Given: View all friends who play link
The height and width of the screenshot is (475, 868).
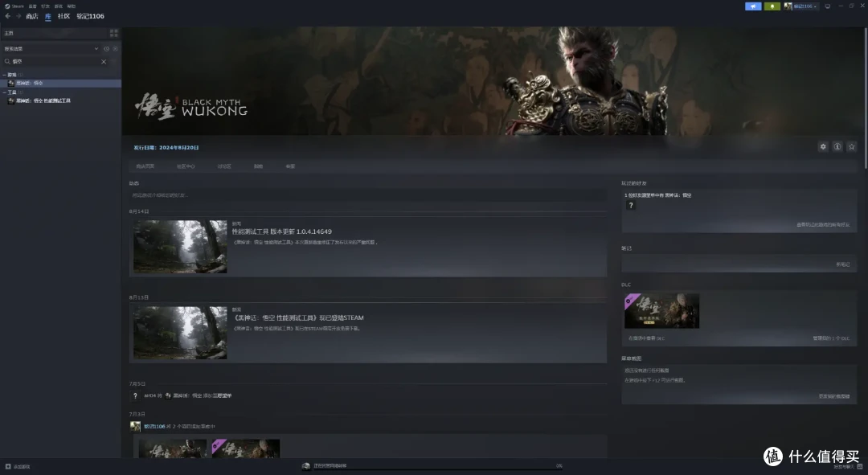Looking at the screenshot, I should (x=823, y=225).
